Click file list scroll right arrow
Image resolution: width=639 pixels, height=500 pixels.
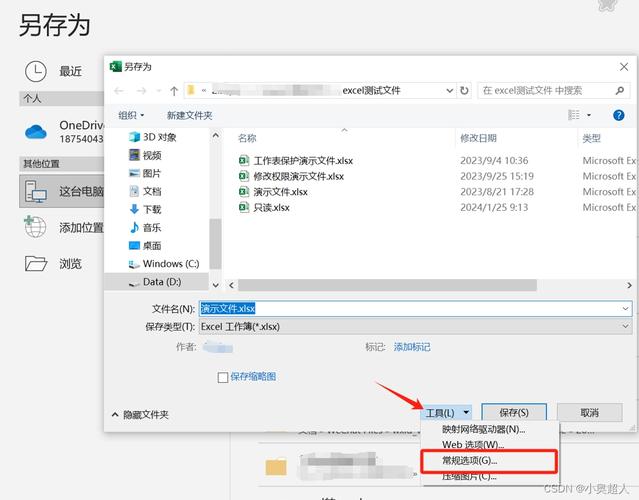[x=629, y=285]
